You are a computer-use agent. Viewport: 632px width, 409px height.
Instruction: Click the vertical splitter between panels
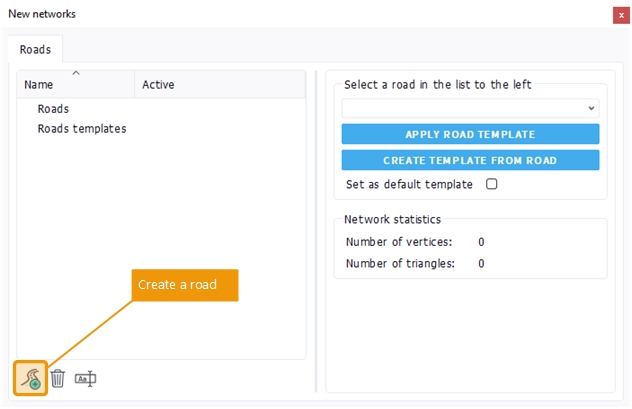pyautogui.click(x=316, y=230)
